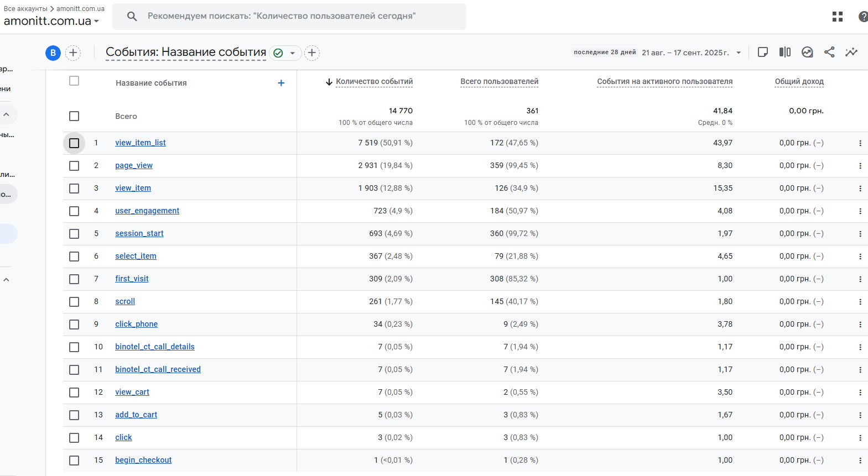Open the customize report note icon

coord(763,52)
